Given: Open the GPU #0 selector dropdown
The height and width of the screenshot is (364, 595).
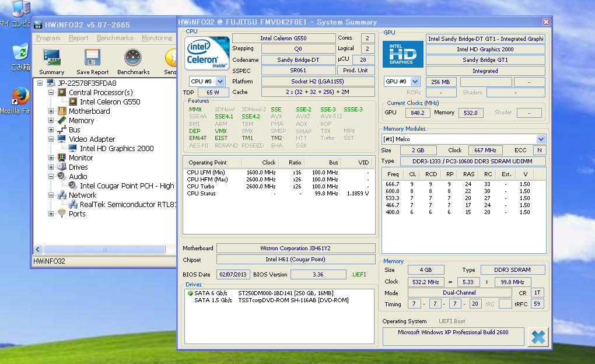Looking at the screenshot, I should (x=415, y=82).
